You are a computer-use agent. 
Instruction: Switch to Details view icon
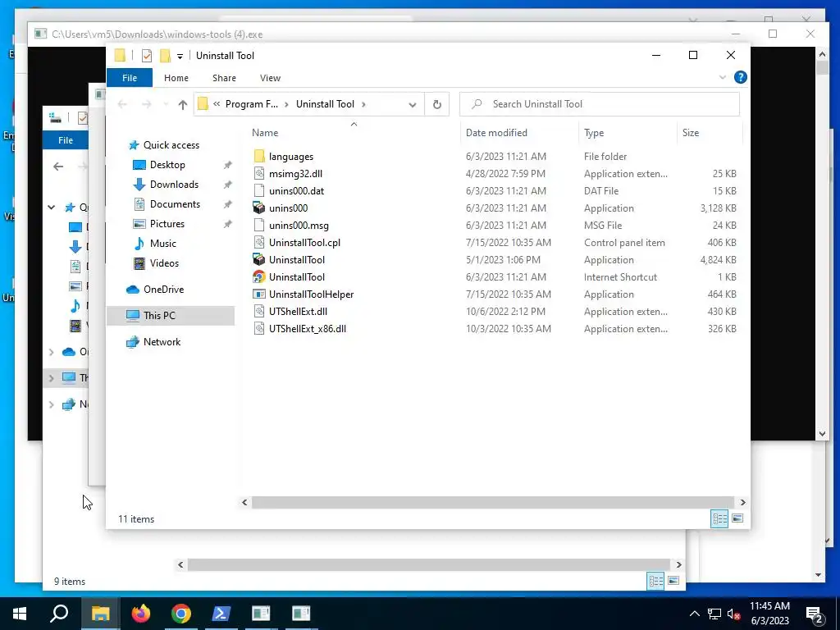(x=719, y=518)
